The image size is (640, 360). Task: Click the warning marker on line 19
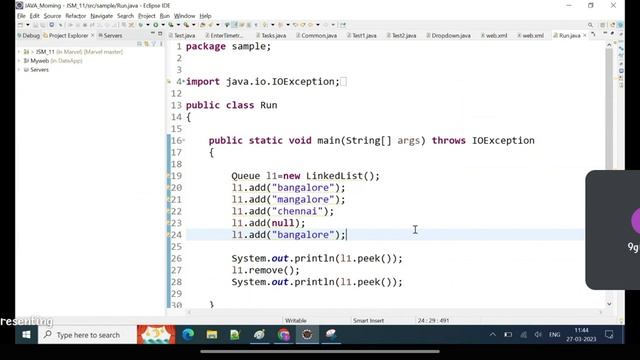click(x=168, y=176)
